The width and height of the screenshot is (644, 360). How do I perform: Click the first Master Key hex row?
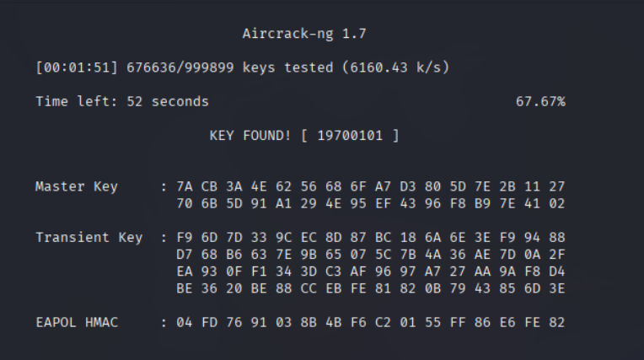click(x=370, y=186)
